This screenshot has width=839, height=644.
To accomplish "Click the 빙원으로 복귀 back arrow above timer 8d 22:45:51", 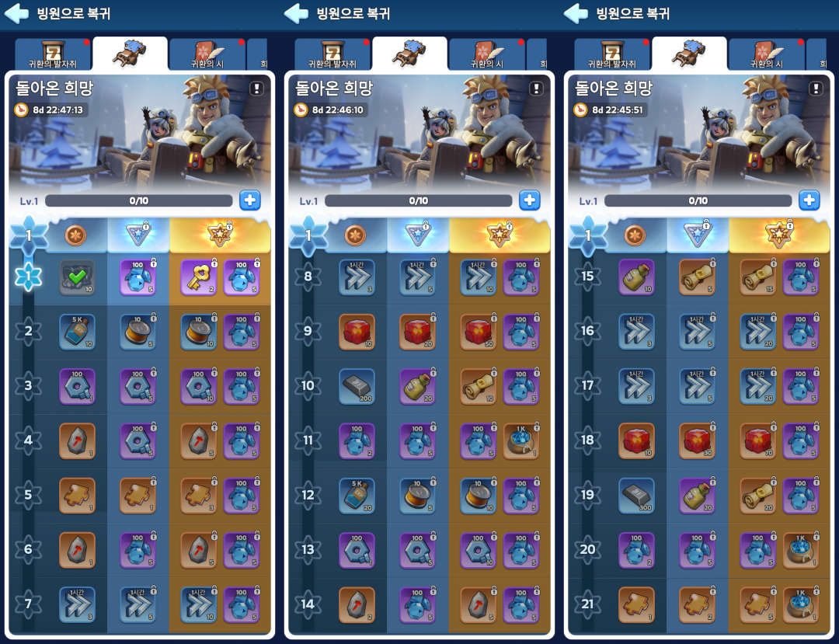I will 576,13.
